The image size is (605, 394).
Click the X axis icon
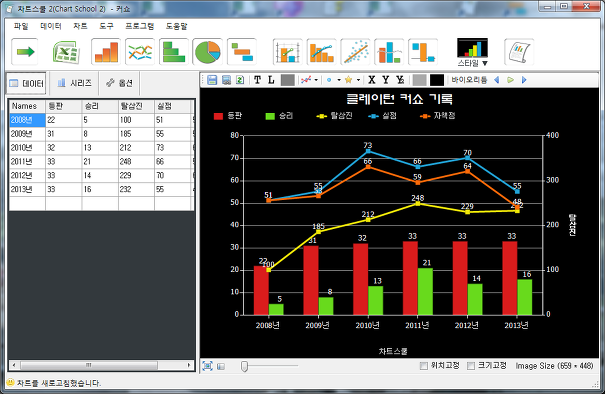point(372,80)
